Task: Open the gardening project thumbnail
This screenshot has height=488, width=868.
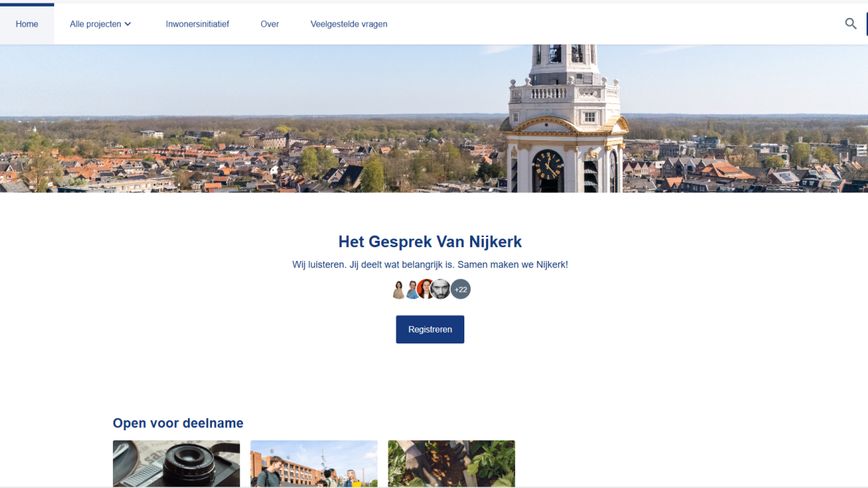Action: 451,463
